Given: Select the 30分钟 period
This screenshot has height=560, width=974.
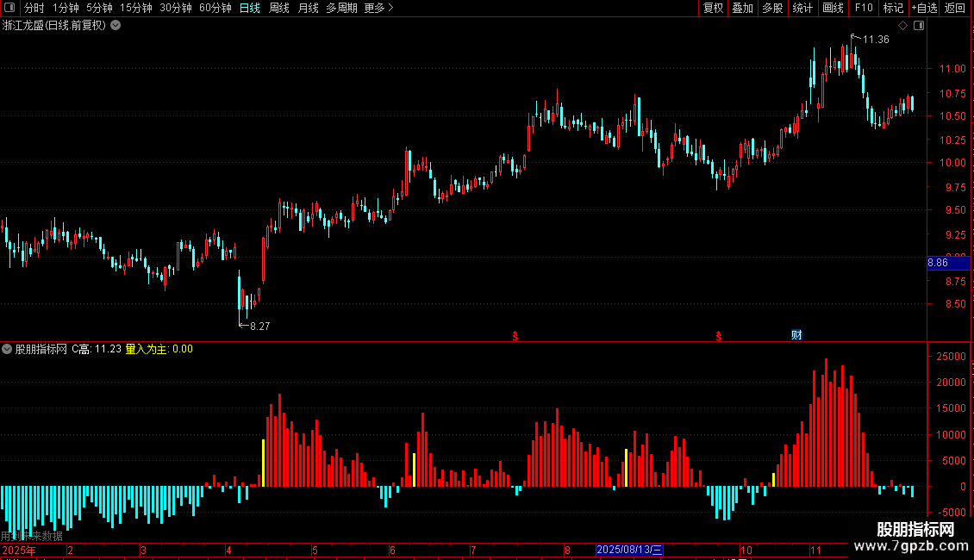Looking at the screenshot, I should pyautogui.click(x=175, y=8).
